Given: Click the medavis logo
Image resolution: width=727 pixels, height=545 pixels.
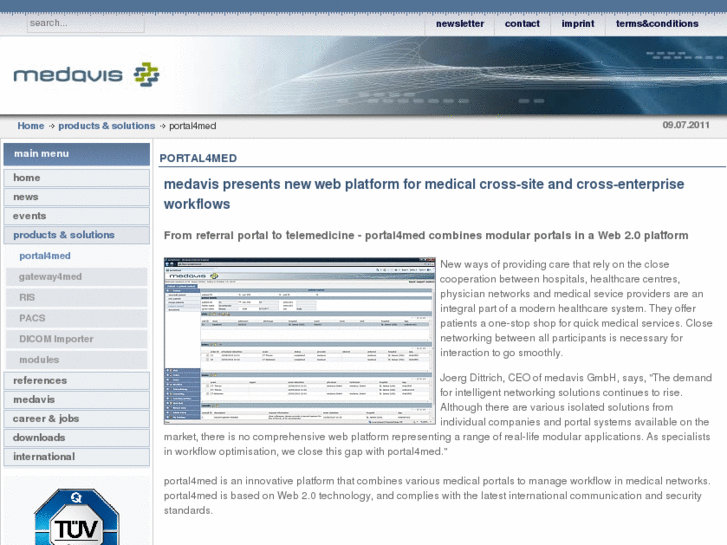Looking at the screenshot, I should pyautogui.click(x=86, y=75).
